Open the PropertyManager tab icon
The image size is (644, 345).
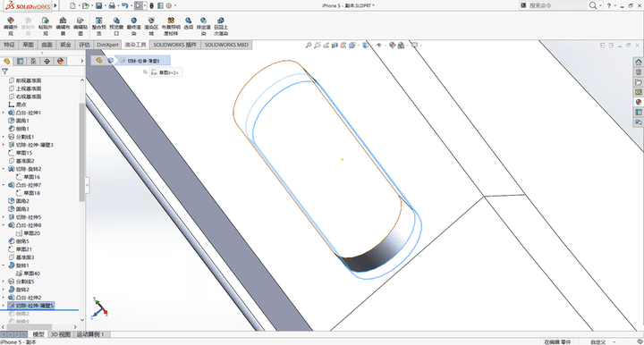click(x=20, y=61)
